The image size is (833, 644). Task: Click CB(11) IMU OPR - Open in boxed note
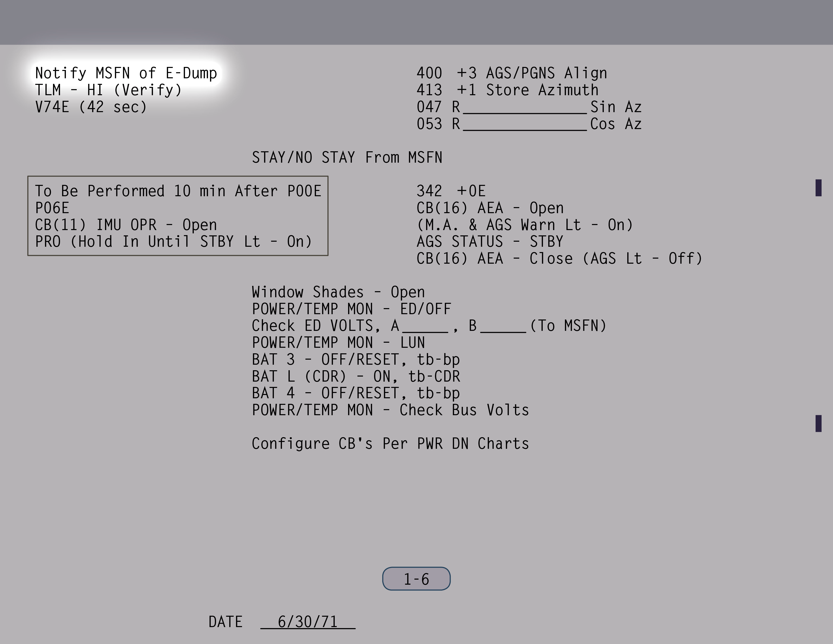[126, 225]
